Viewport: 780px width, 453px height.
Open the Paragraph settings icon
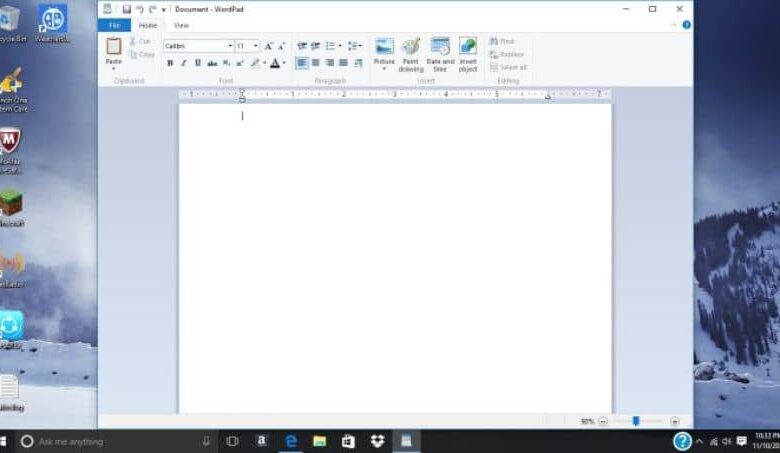(358, 63)
